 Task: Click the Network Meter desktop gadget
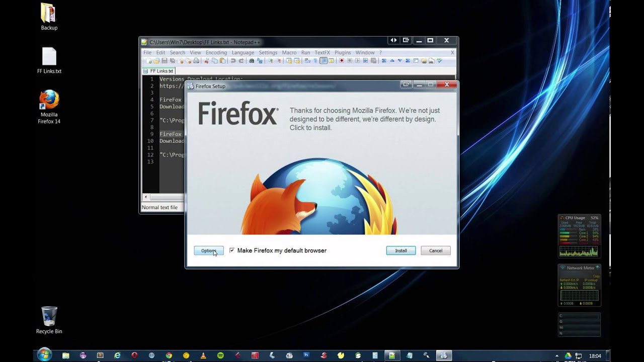(x=579, y=285)
